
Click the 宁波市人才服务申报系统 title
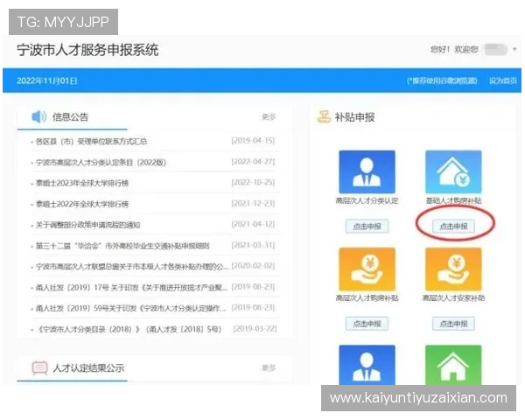(x=87, y=50)
